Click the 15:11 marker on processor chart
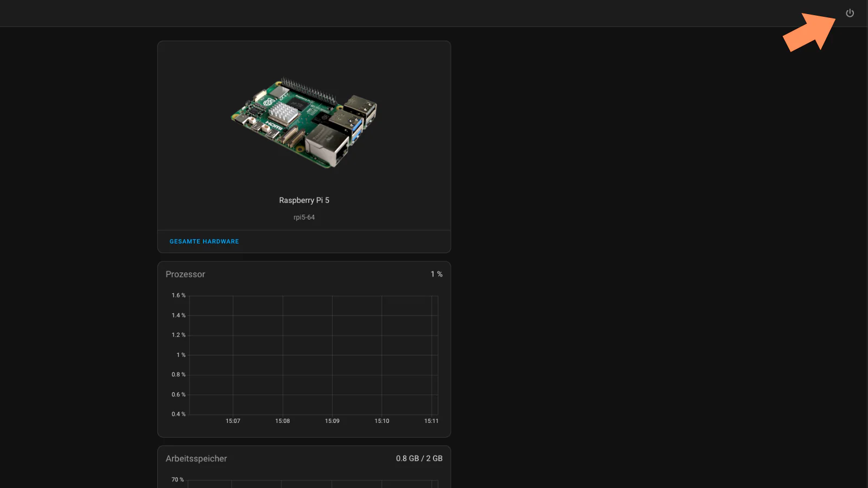The image size is (868, 488). pyautogui.click(x=431, y=421)
